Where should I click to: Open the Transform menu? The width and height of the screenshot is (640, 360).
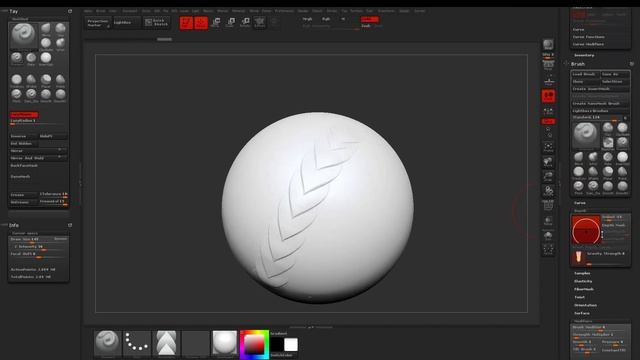[x=386, y=11]
